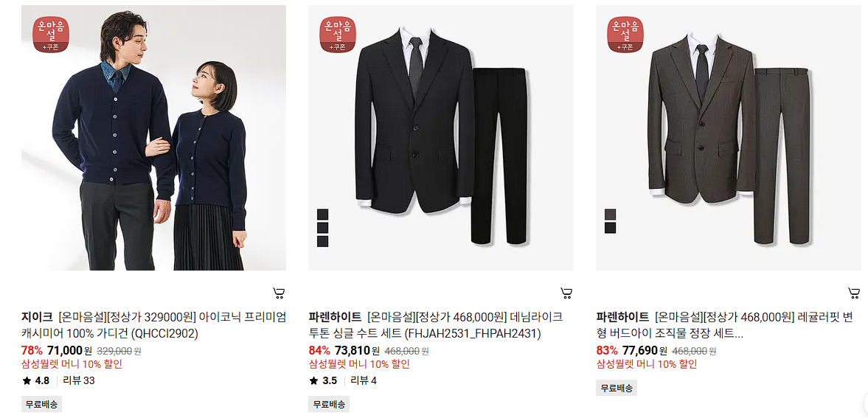The image size is (868, 418).
Task: Click the 온마음설 coupon badge on the black suit image
Action: click(x=338, y=35)
